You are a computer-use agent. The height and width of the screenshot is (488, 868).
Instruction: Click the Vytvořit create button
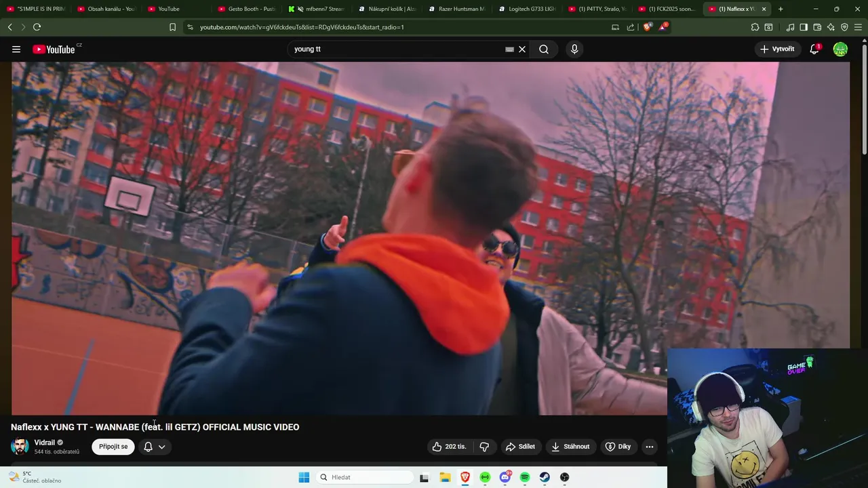click(777, 49)
